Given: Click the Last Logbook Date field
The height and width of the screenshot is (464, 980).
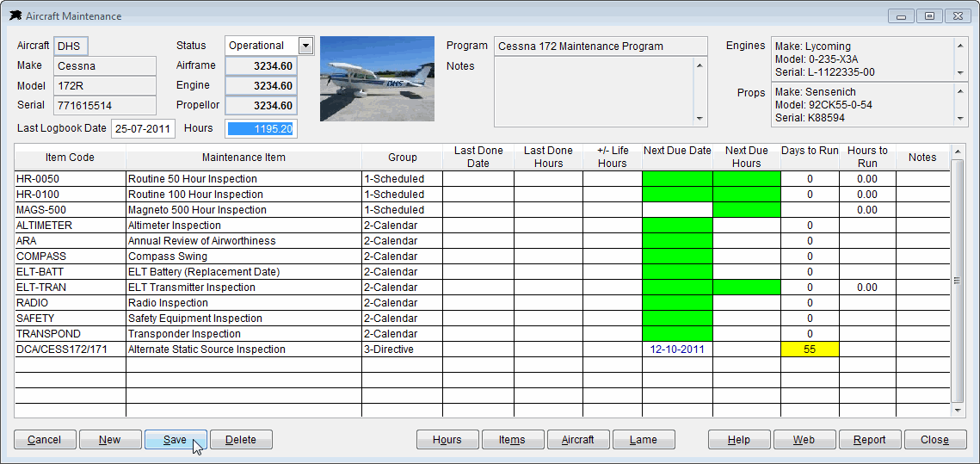Looking at the screenshot, I should coord(143,129).
